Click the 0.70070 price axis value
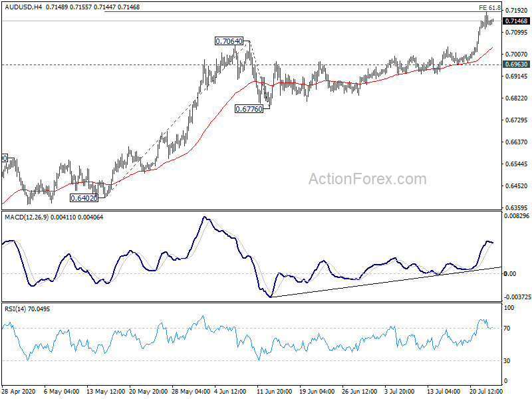The height and width of the screenshot is (399, 532). click(x=517, y=55)
